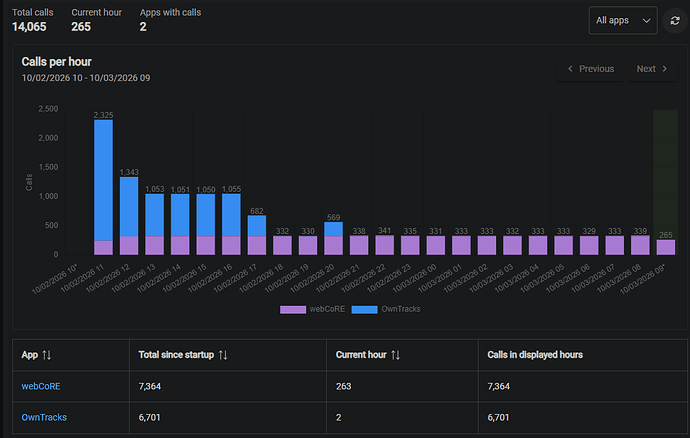The height and width of the screenshot is (438, 690).
Task: Click the displayed date range text
Action: [86, 78]
